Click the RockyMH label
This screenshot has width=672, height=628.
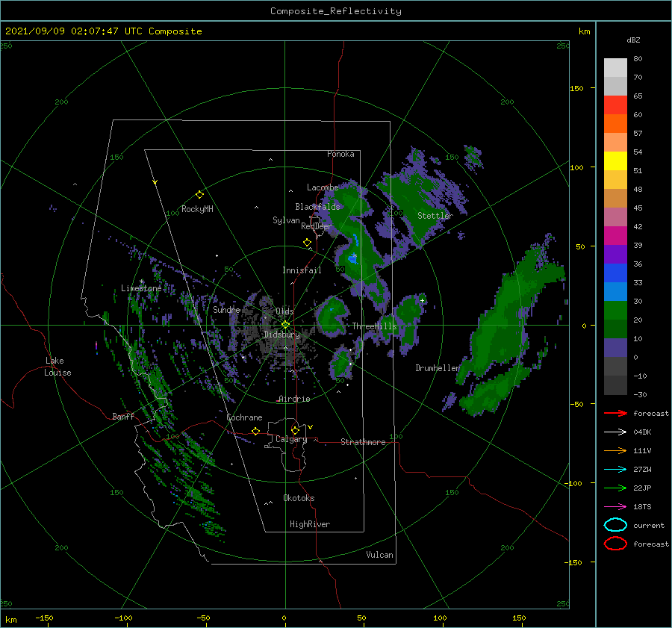click(x=197, y=209)
